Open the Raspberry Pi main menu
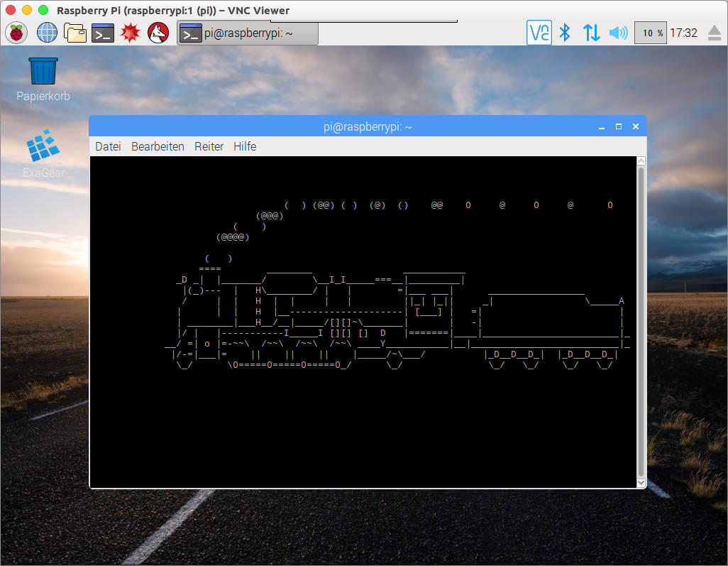This screenshot has height=566, width=728. [16, 33]
